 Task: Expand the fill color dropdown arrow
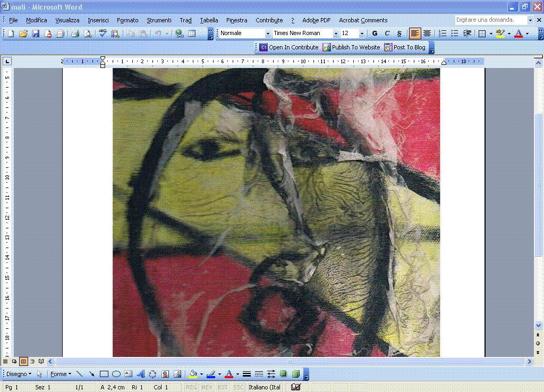pos(201,374)
